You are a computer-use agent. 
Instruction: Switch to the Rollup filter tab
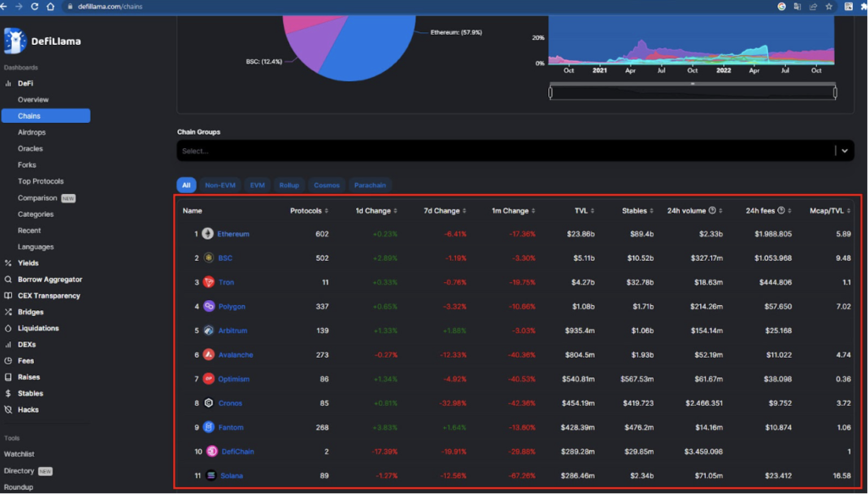coord(289,186)
